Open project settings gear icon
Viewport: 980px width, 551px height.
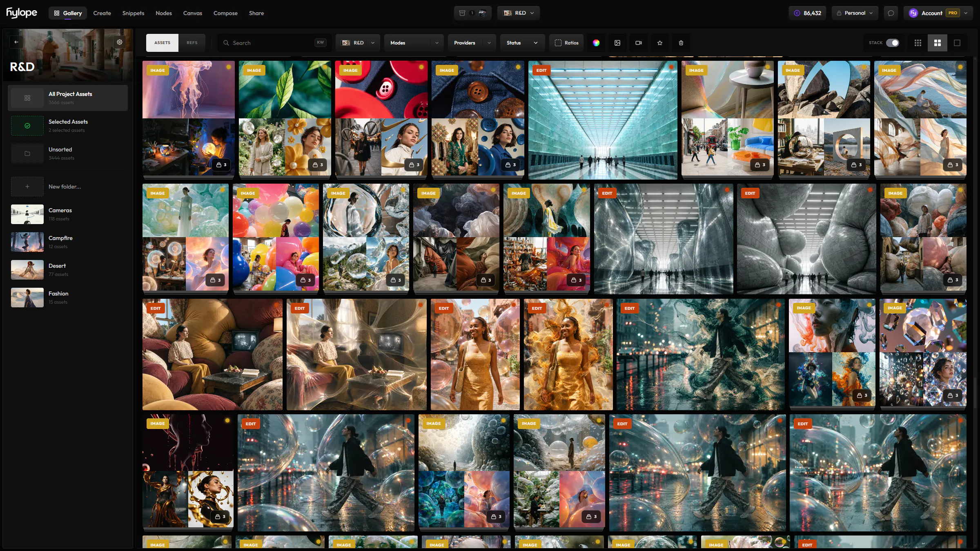120,42
